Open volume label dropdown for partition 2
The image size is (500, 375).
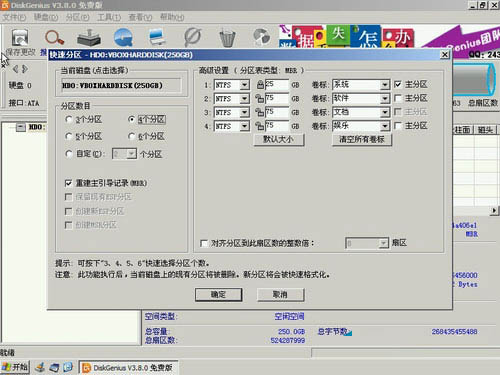[385, 99]
